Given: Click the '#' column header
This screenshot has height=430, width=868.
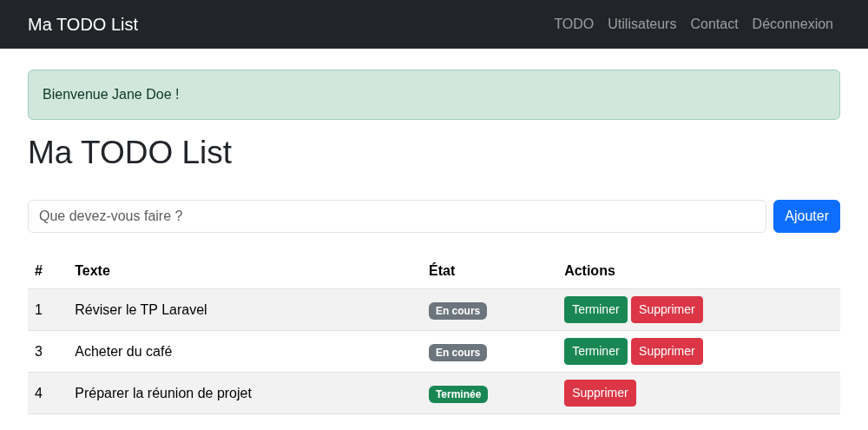Looking at the screenshot, I should [38, 270].
